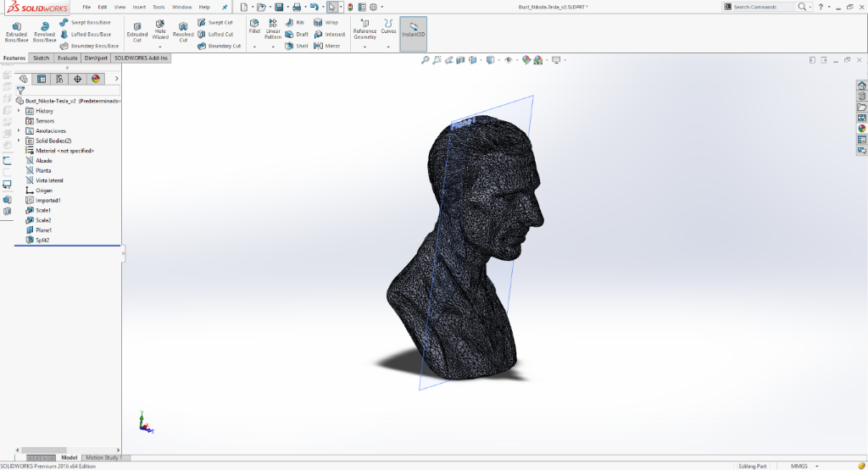Select the Rib feature
Viewport: 868px width, 470px height.
pos(294,23)
